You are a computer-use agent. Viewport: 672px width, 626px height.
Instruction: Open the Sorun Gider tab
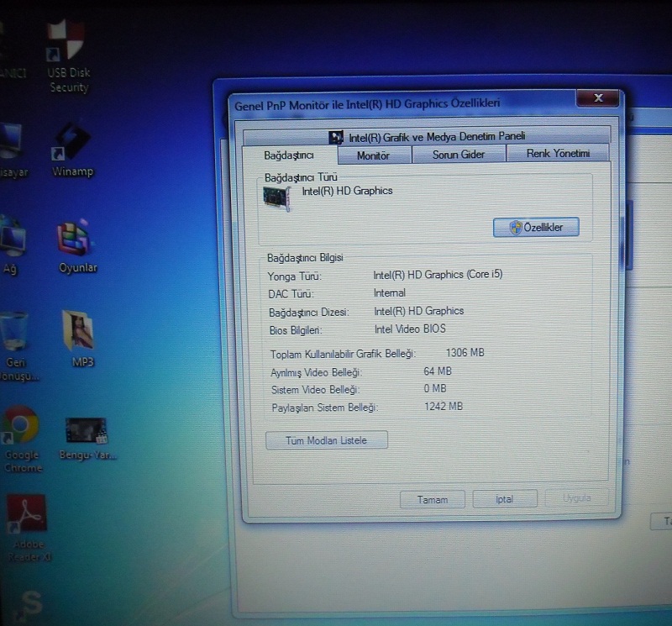(459, 155)
